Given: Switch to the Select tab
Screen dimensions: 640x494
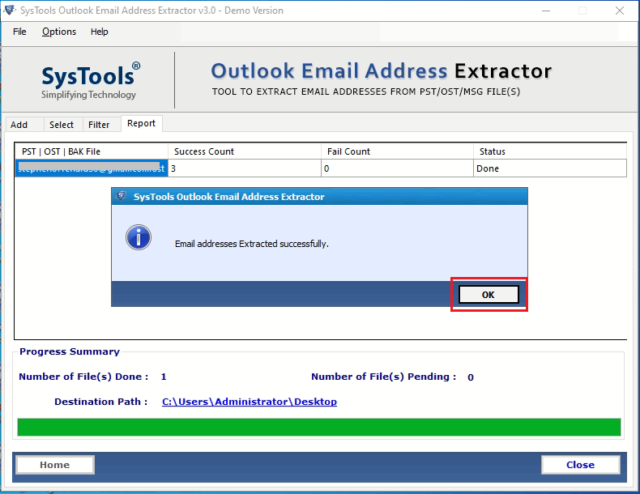Looking at the screenshot, I should pos(62,125).
